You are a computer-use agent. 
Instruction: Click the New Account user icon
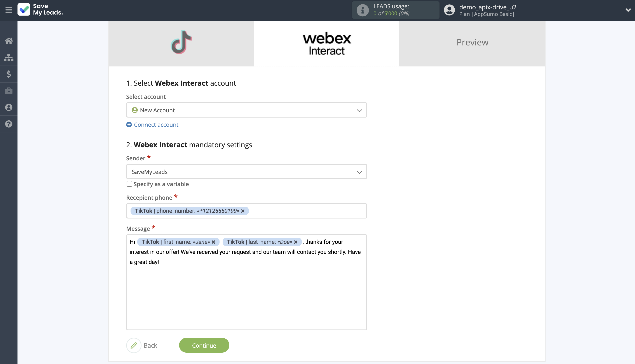(x=135, y=110)
